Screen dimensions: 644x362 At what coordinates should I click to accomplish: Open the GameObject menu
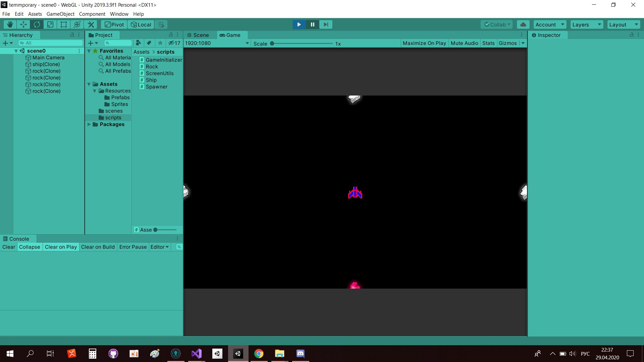[60, 14]
